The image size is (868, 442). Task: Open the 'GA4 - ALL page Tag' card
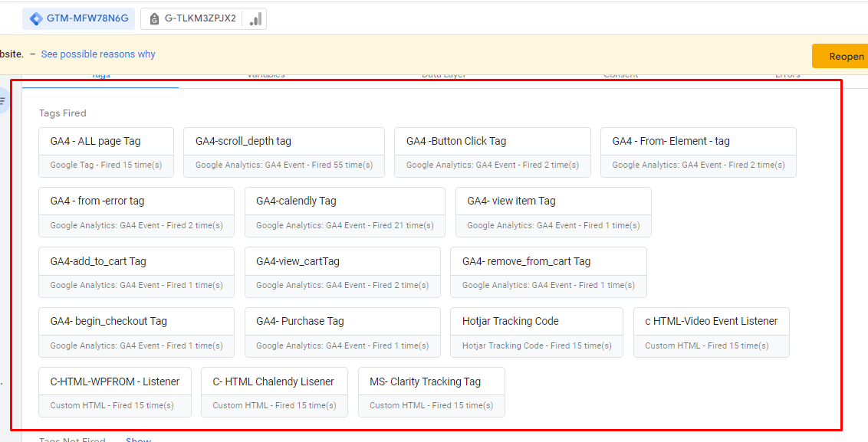tap(107, 152)
